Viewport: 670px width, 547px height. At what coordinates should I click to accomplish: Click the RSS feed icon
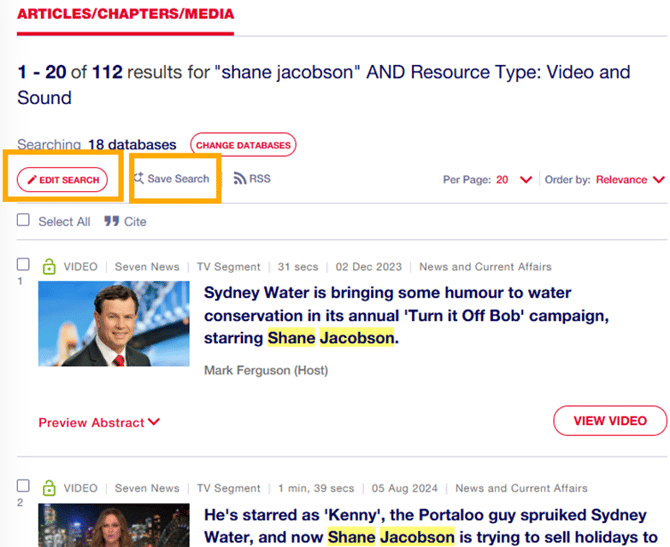(x=240, y=179)
